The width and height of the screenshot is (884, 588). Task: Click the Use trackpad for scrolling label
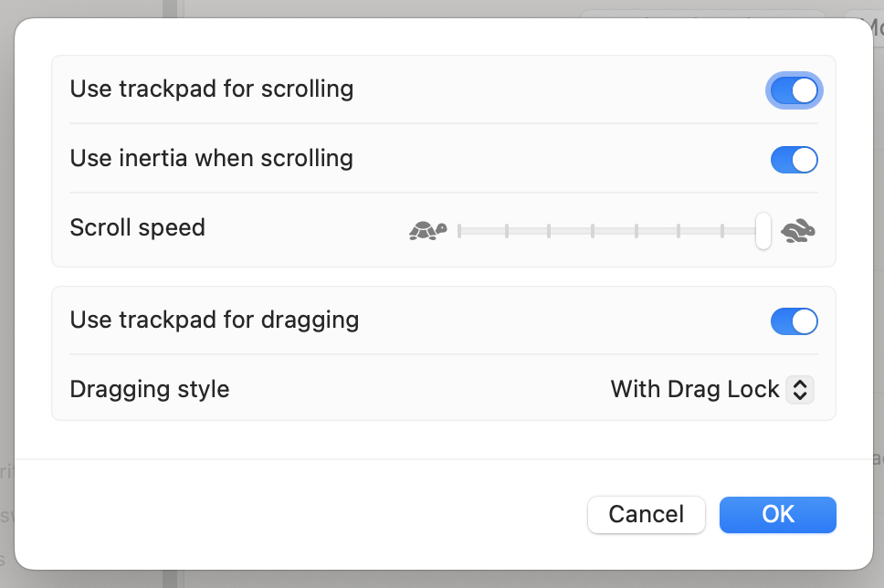(212, 89)
